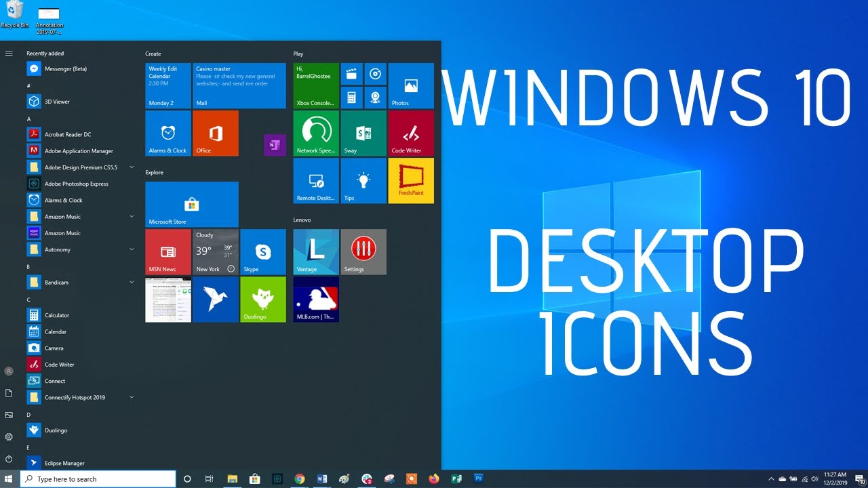Image resolution: width=868 pixels, height=488 pixels.
Task: Open the Tips tile
Action: coord(363,181)
